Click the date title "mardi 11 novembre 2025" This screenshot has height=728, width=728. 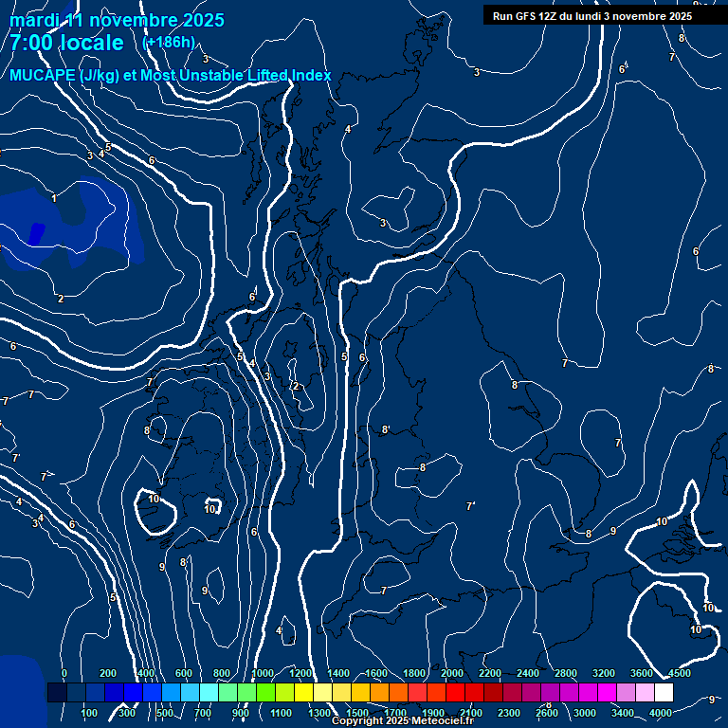tap(117, 20)
